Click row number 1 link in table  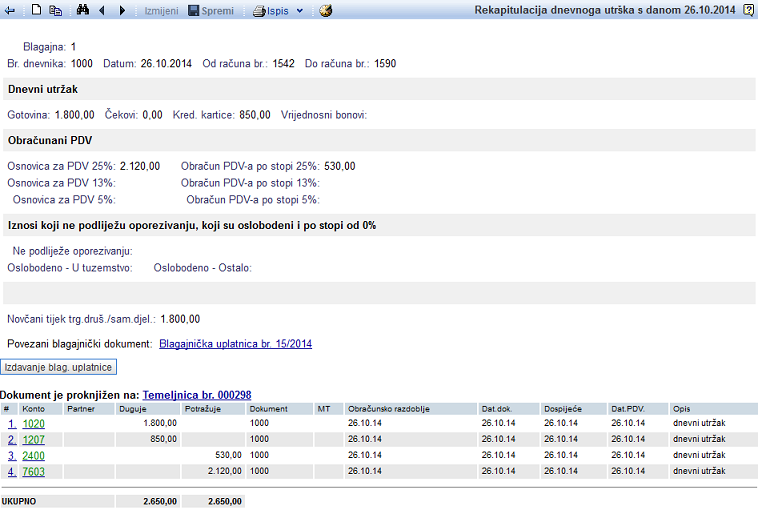10,424
